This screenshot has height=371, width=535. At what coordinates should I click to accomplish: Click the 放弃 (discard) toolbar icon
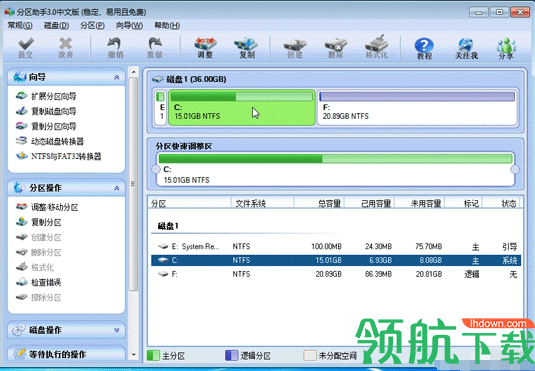66,48
